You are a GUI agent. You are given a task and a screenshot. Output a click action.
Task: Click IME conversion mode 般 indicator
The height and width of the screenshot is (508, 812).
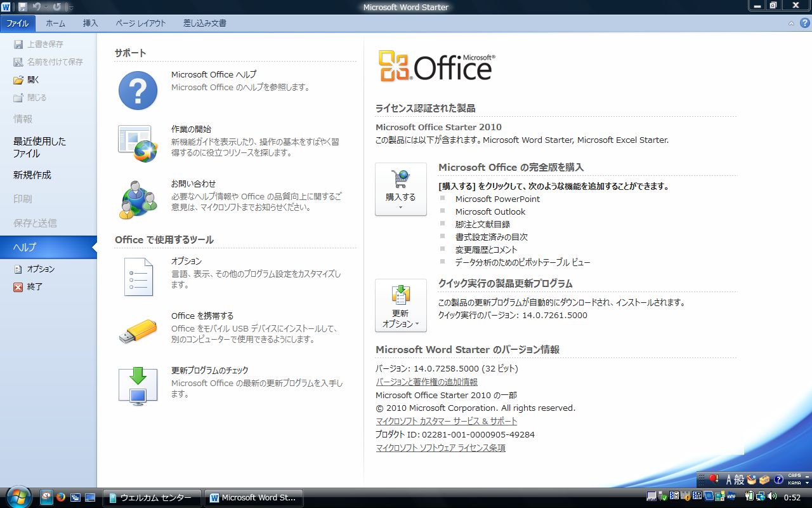(x=739, y=479)
